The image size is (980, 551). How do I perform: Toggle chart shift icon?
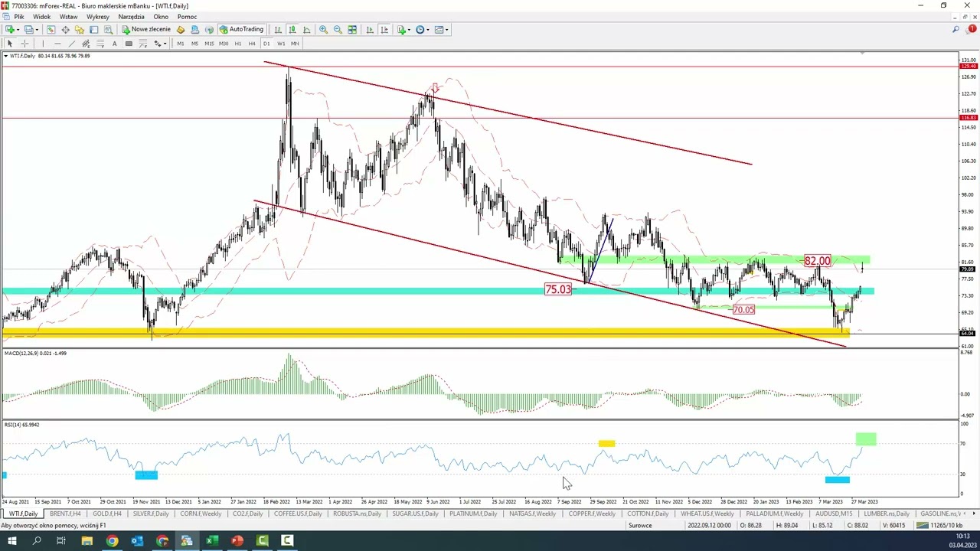click(x=384, y=29)
